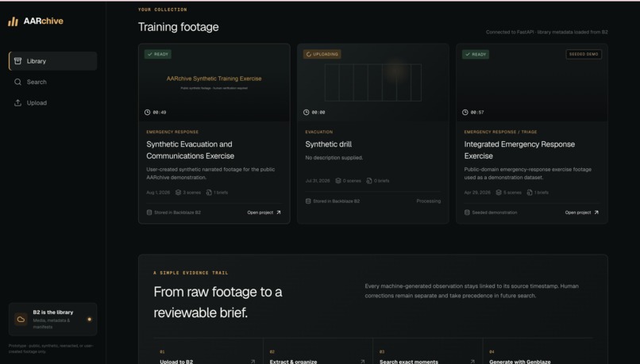Open project for Integrated Emergency Response Exercise
Viewport: 640px width, 364px height.
click(582, 213)
